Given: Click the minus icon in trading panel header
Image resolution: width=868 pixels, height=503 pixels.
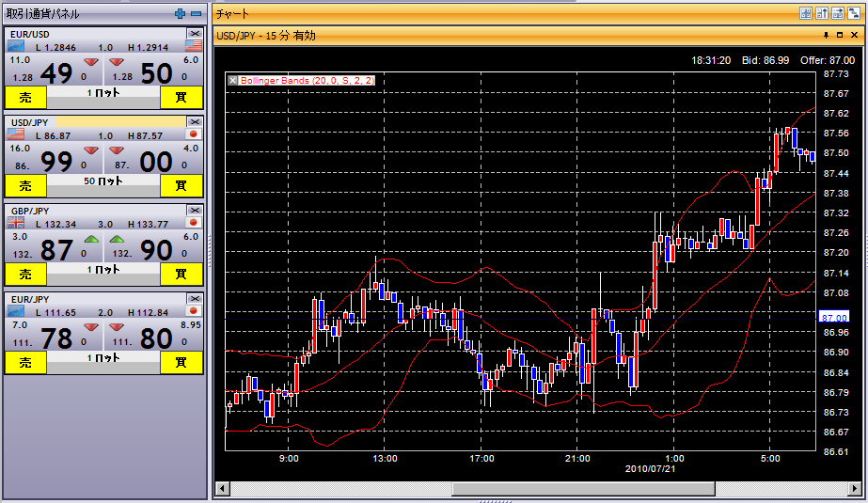Looking at the screenshot, I should point(196,14).
